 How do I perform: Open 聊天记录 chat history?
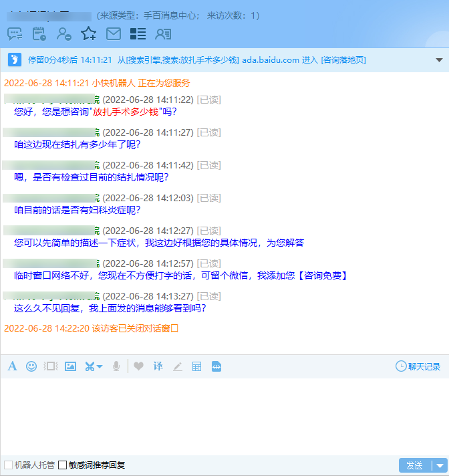tap(418, 366)
